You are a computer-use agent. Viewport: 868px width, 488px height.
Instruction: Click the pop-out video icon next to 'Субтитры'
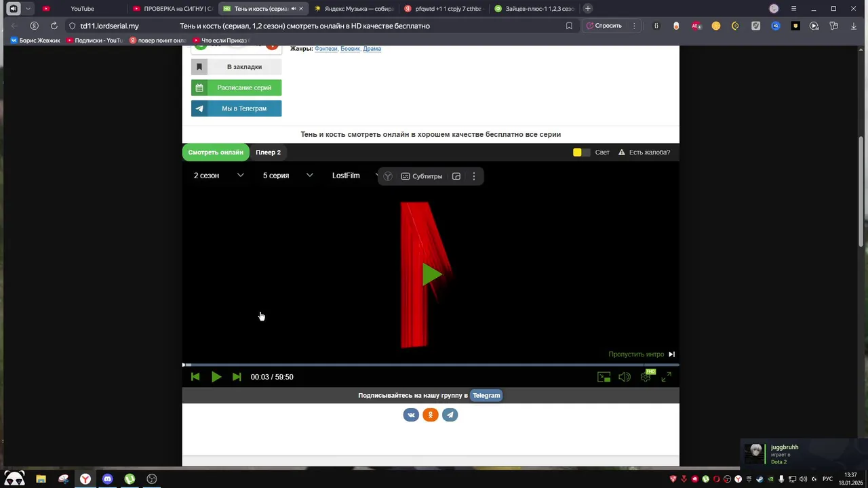click(456, 176)
